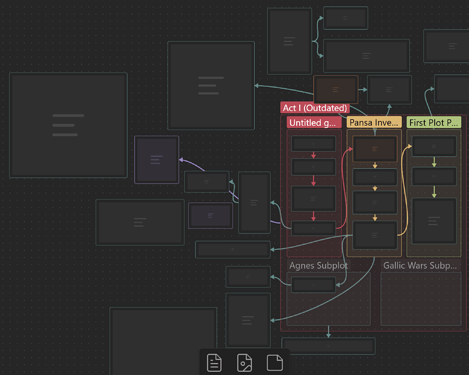Select the large square card at top center

211,85
